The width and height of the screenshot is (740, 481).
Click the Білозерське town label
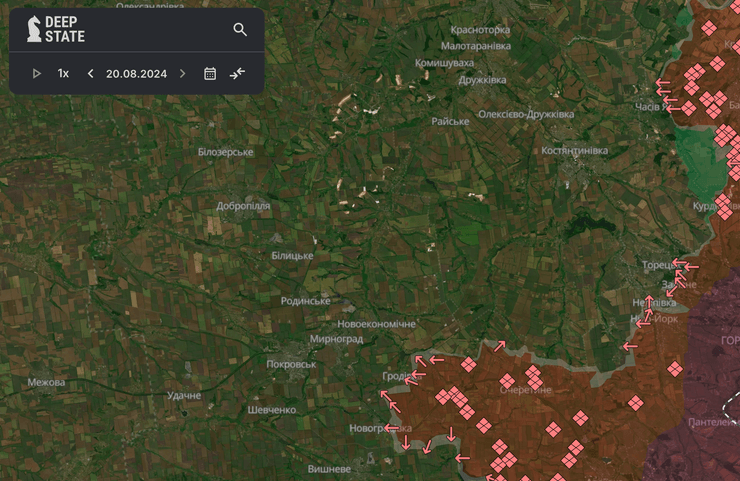[x=225, y=152]
